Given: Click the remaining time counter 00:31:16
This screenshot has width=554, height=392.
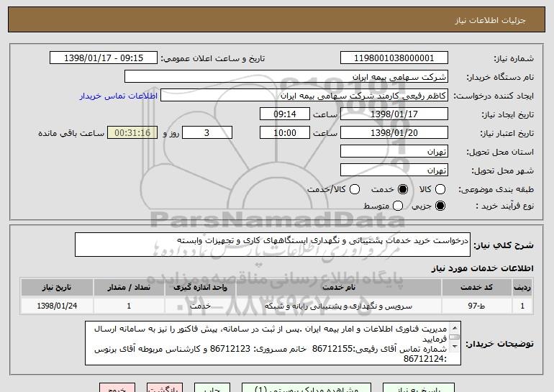Looking at the screenshot, I should (132, 133).
